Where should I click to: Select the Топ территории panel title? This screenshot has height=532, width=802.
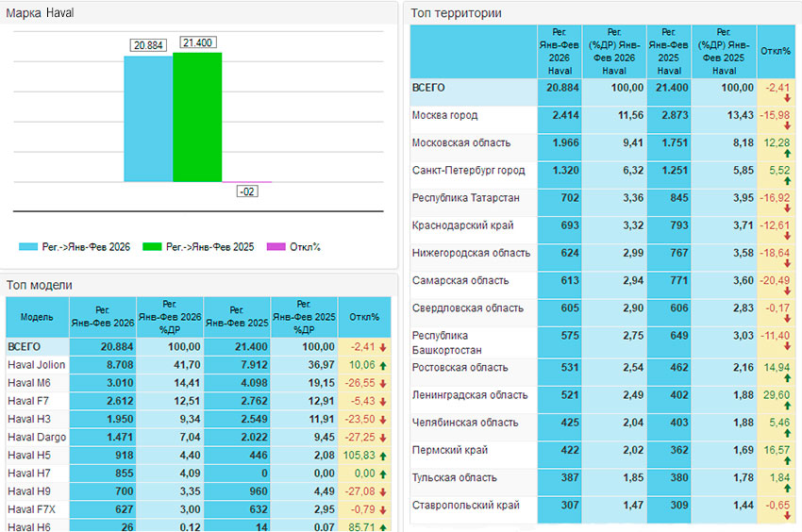[456, 13]
